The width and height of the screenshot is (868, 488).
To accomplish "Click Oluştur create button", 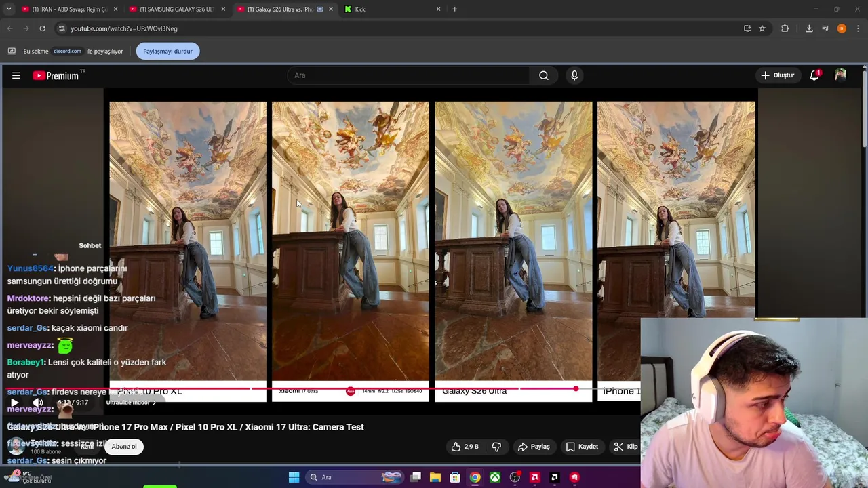I will 777,75.
